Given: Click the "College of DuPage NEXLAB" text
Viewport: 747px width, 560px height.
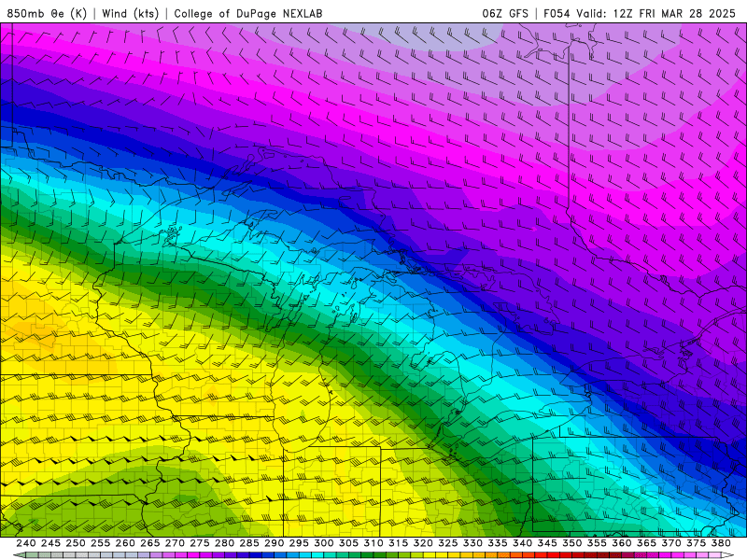Looking at the screenshot, I should [248, 13].
